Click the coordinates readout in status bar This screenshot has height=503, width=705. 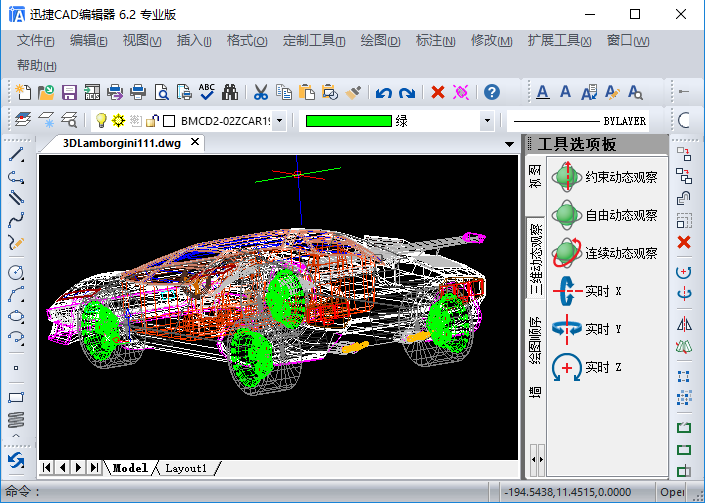tap(567, 492)
